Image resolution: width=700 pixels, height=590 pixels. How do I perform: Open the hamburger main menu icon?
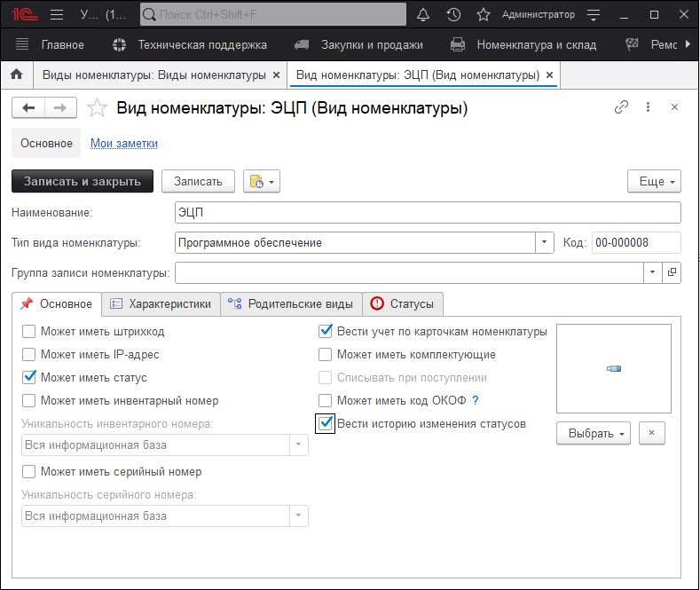pyautogui.click(x=57, y=14)
